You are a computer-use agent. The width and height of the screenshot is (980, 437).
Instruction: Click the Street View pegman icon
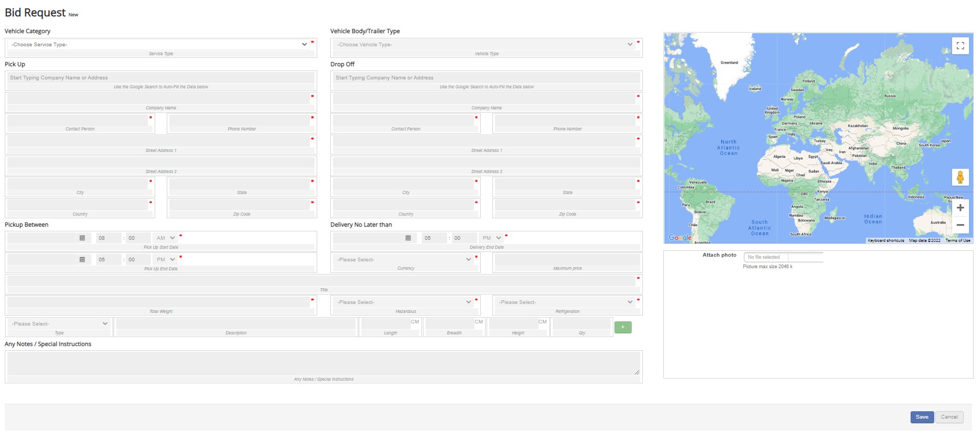[x=960, y=177]
